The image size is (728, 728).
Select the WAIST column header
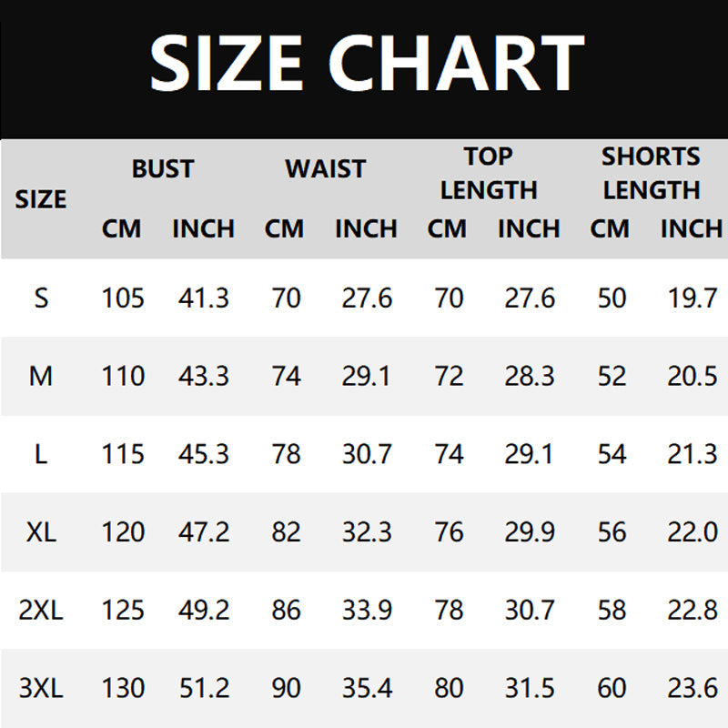point(326,168)
